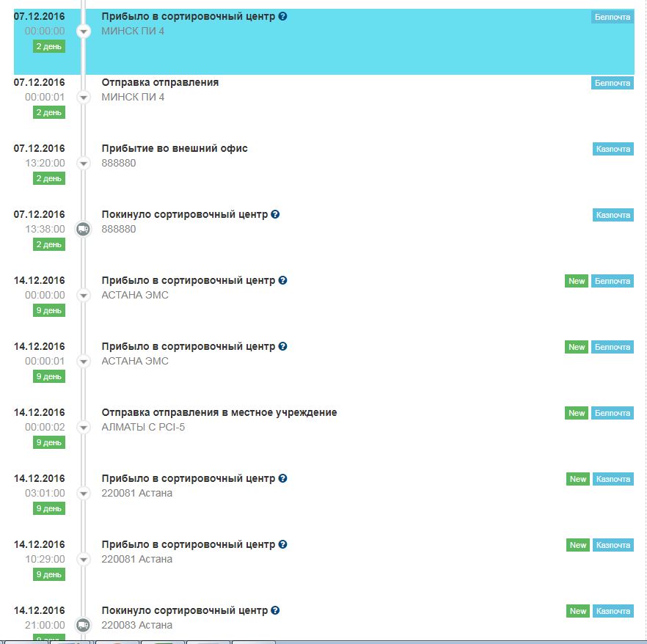647x644 pixels.
Task: Click timeline arrow marker on highlighted МИНСК ПИ 4 row
Action: (x=83, y=31)
